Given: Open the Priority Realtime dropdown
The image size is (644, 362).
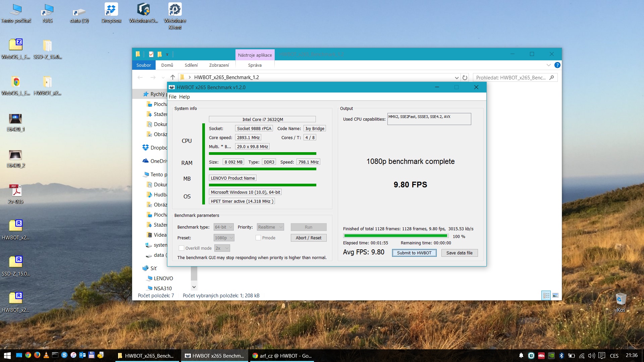Looking at the screenshot, I should click(270, 227).
